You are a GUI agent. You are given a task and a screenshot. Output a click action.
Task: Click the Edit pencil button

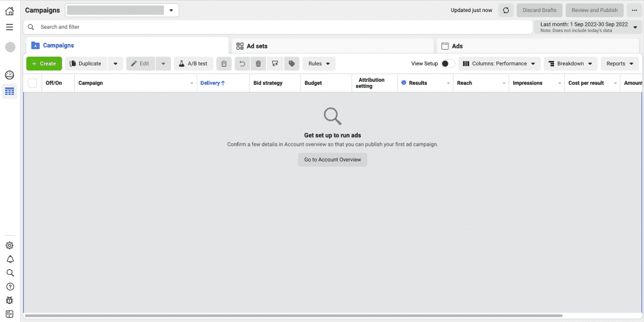click(140, 64)
